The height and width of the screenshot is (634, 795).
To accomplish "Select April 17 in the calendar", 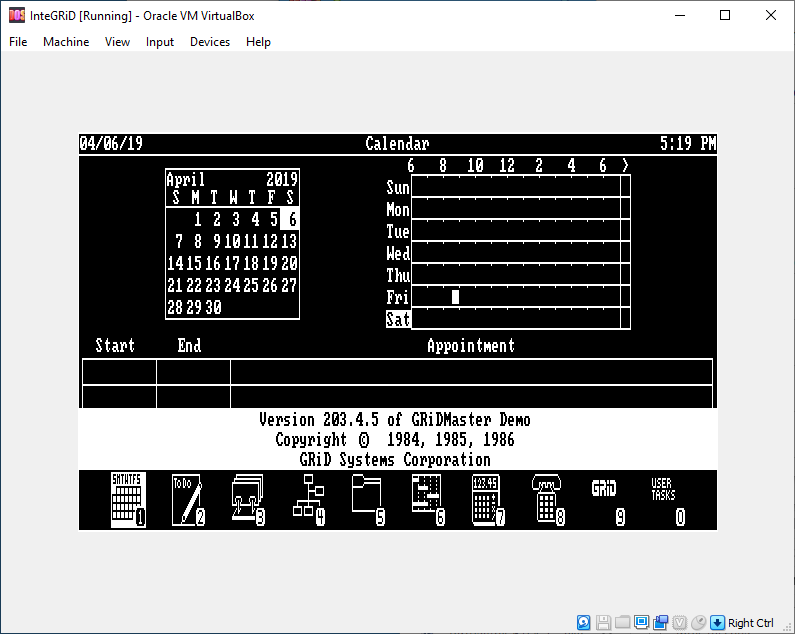I will 232,264.
